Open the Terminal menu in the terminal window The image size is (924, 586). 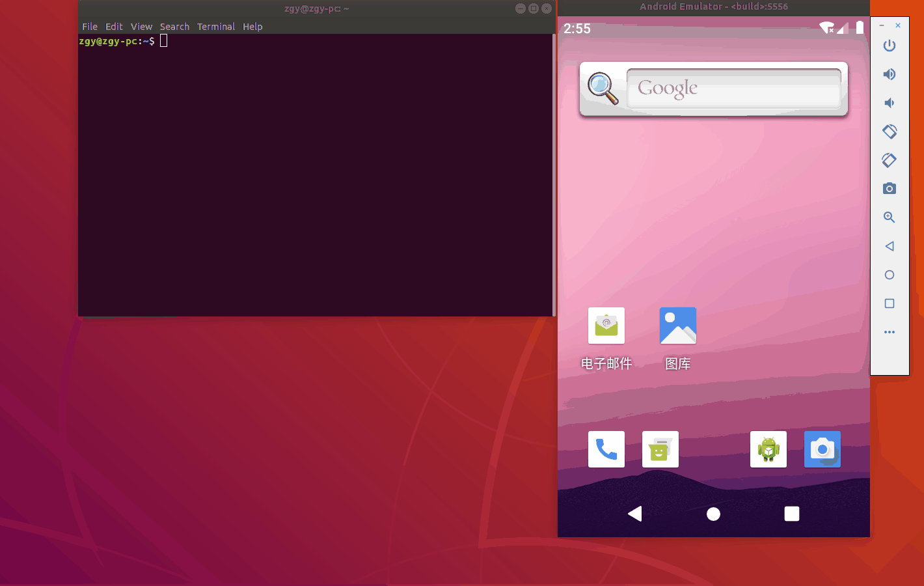click(215, 27)
